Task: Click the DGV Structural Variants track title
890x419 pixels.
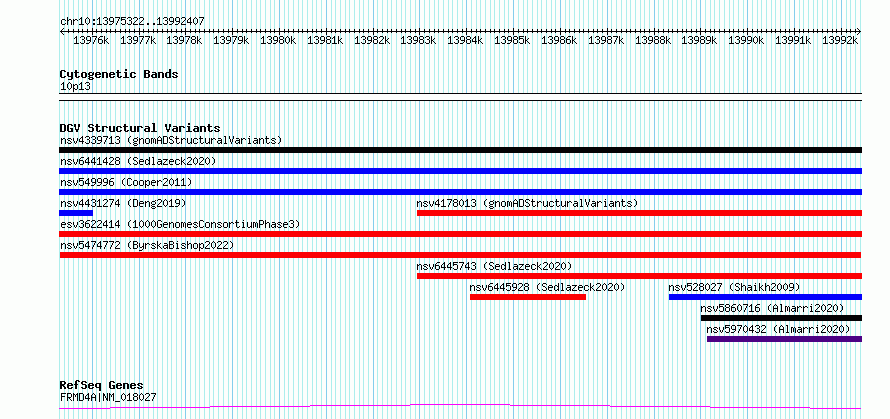Action: [x=140, y=128]
